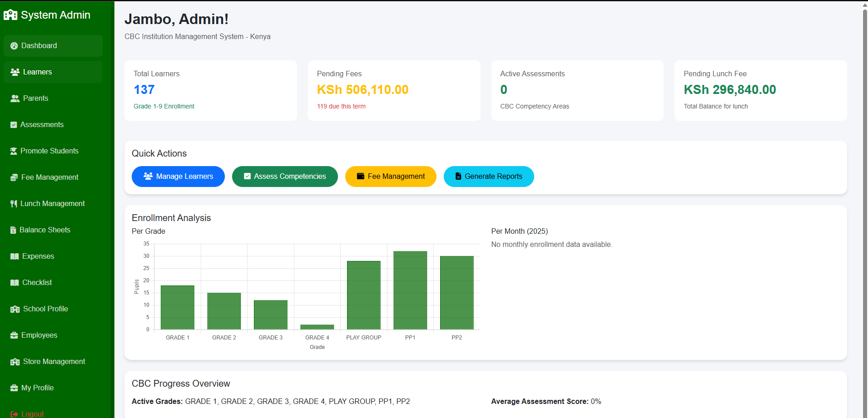868x418 pixels.
Task: Click the checkbox icon in Assess Competencies button
Action: (x=247, y=176)
